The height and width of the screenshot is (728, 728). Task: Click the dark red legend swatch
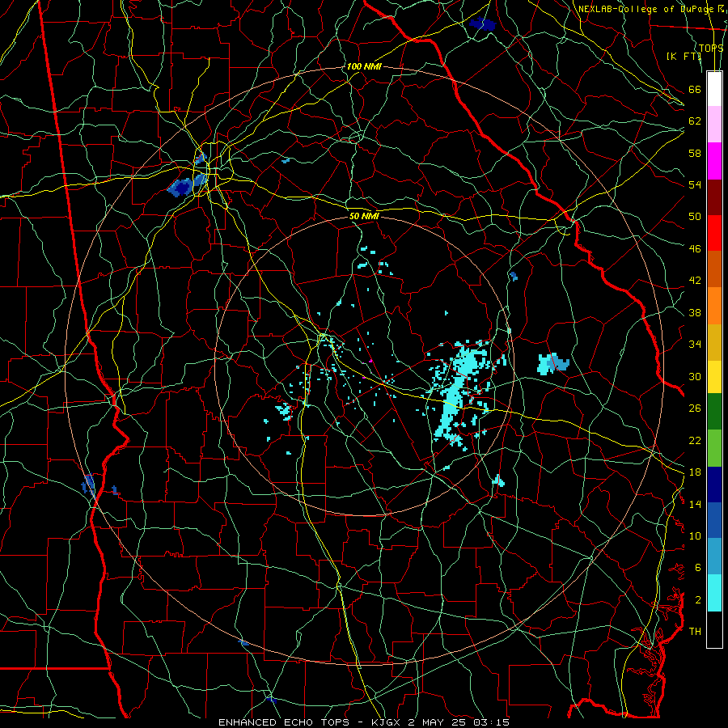(714, 197)
